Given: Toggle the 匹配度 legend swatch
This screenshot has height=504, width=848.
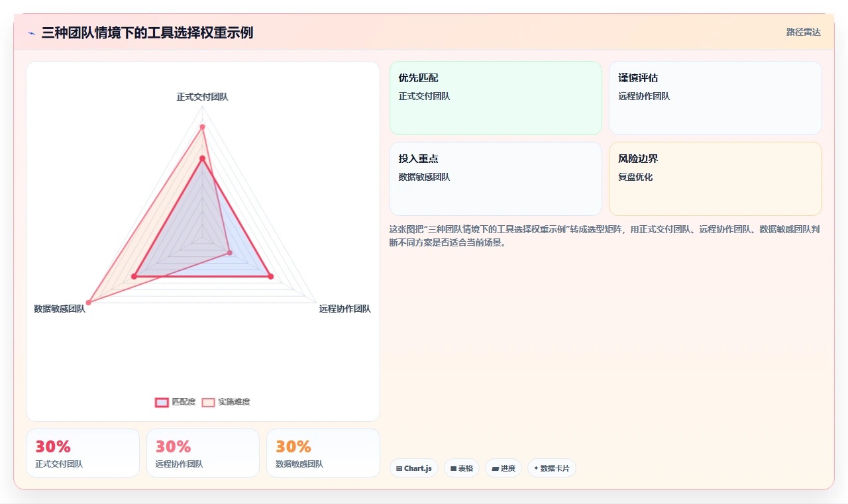Looking at the screenshot, I should point(162,402).
